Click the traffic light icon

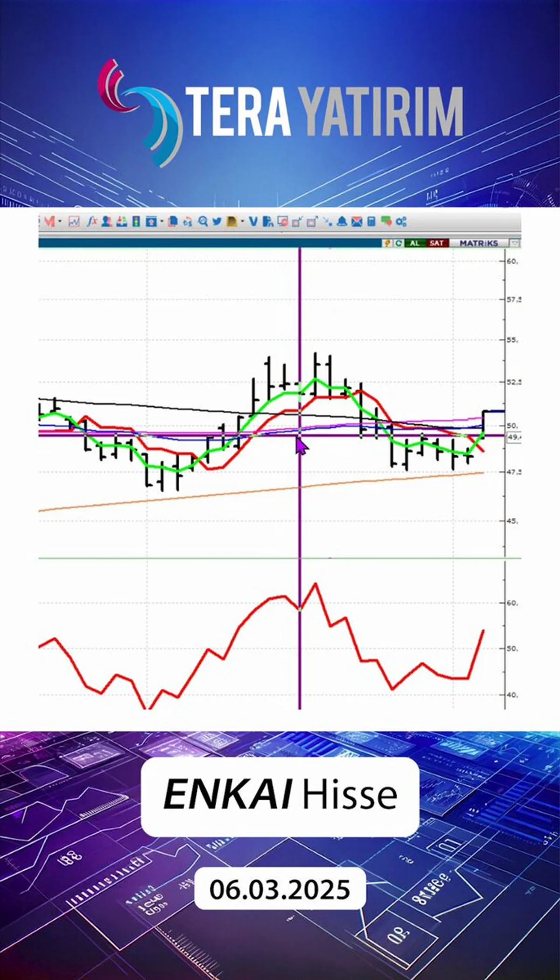pos(136,221)
